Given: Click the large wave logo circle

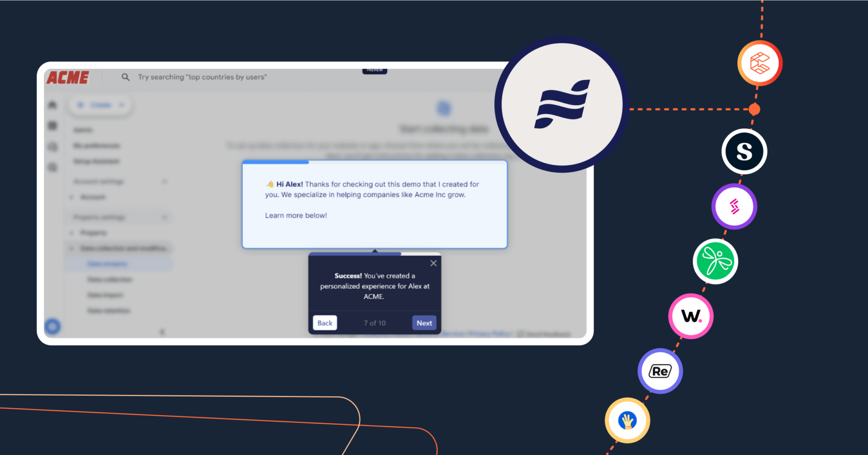Looking at the screenshot, I should (x=562, y=104).
